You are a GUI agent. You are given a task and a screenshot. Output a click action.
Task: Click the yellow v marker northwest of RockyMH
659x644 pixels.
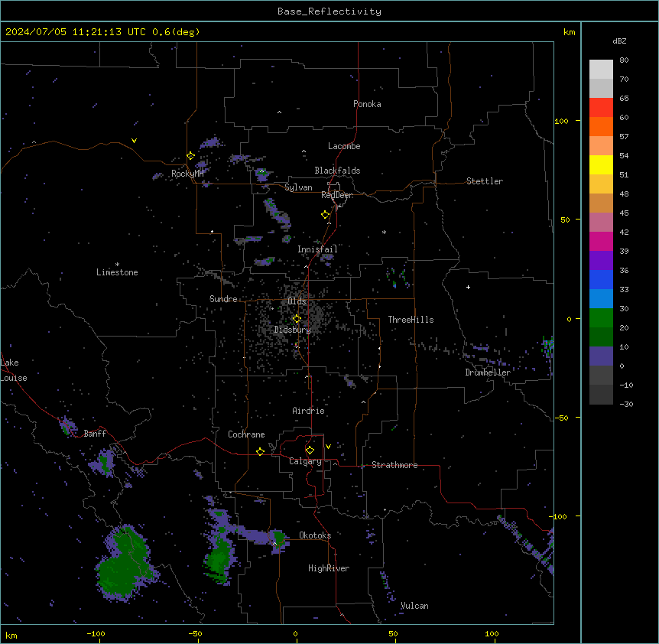(x=134, y=141)
